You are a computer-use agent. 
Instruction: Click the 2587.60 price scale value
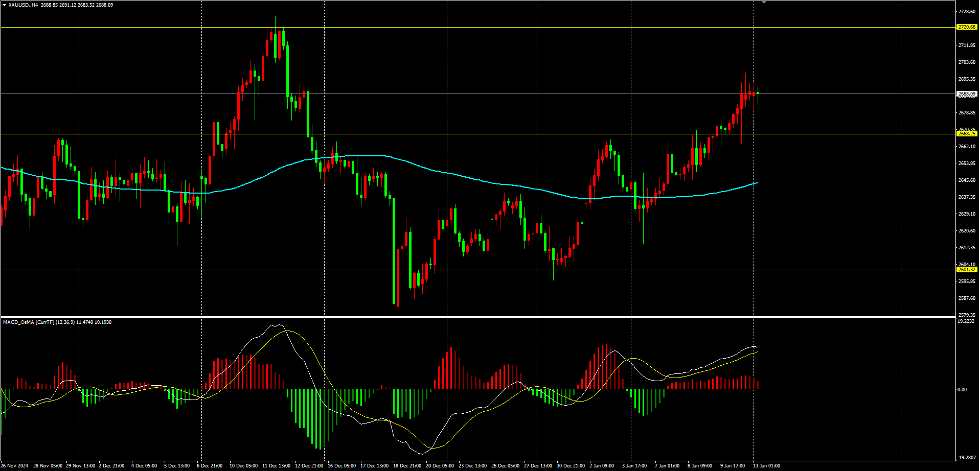click(967, 298)
